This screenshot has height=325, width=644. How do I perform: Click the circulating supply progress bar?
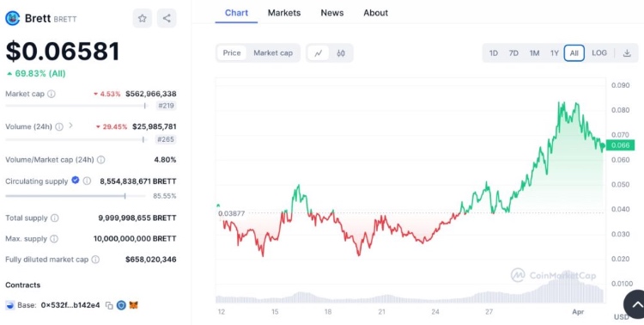pos(76,196)
